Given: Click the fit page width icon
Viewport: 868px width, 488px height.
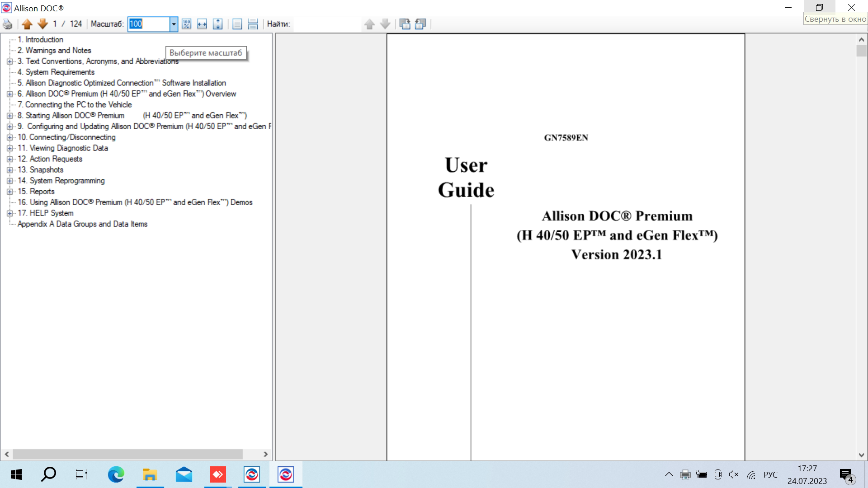Looking at the screenshot, I should (202, 24).
